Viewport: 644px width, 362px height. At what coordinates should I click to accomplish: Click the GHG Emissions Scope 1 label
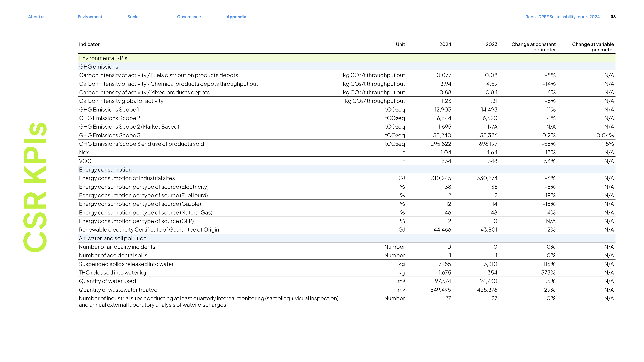coord(109,109)
